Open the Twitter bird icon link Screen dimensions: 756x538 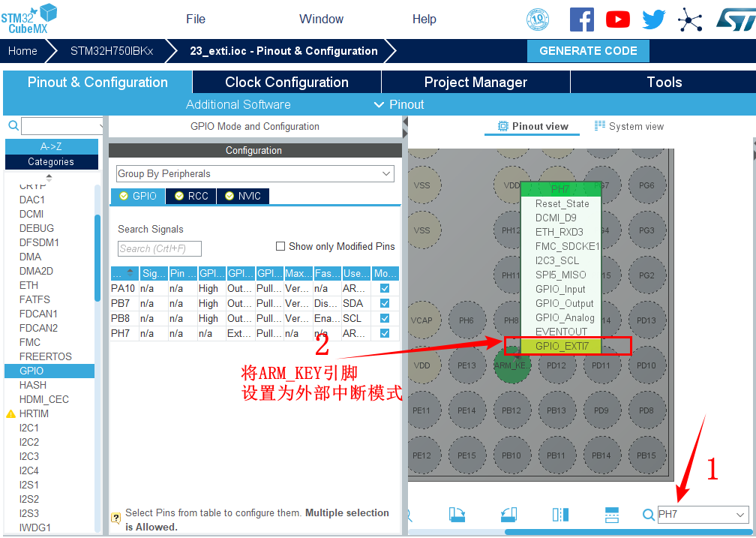point(653,20)
